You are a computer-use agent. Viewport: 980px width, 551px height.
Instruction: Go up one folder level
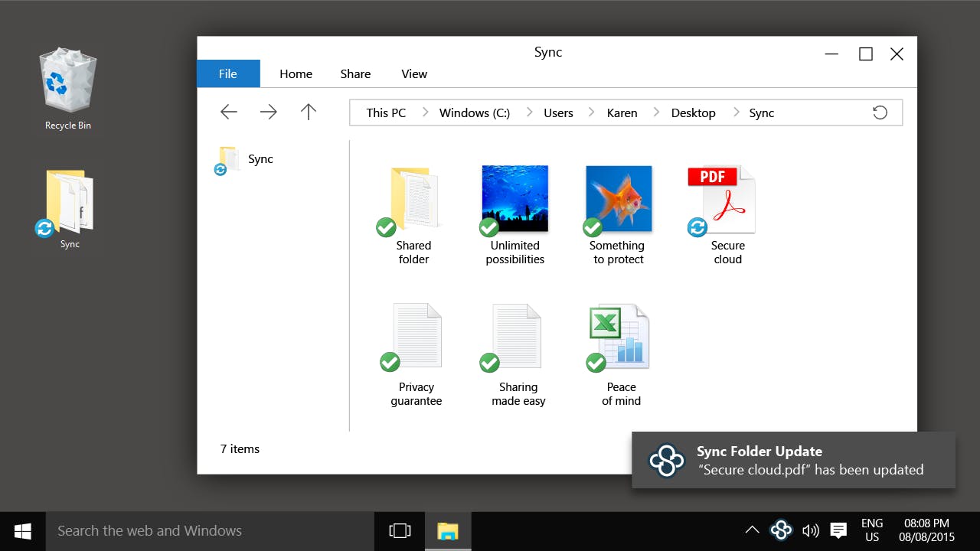(x=309, y=112)
